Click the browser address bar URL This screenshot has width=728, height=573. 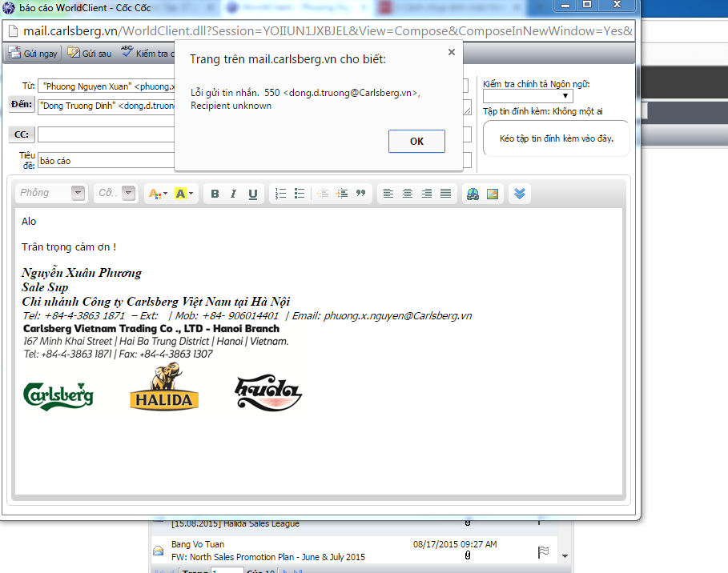coord(328,31)
